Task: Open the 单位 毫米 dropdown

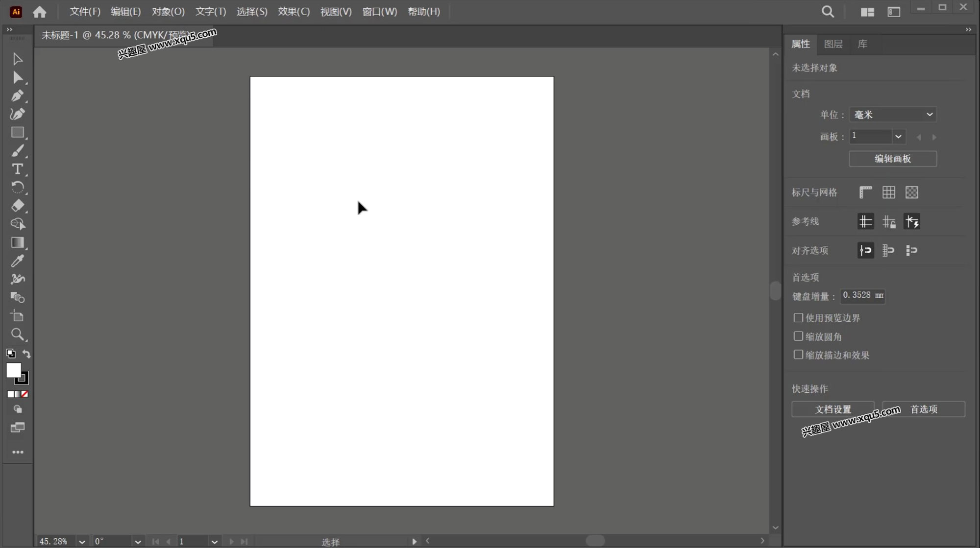Action: [x=893, y=115]
